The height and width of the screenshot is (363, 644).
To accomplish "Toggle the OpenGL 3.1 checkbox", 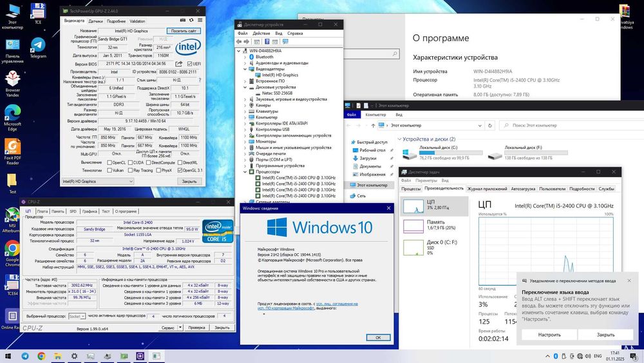I will click(x=180, y=170).
